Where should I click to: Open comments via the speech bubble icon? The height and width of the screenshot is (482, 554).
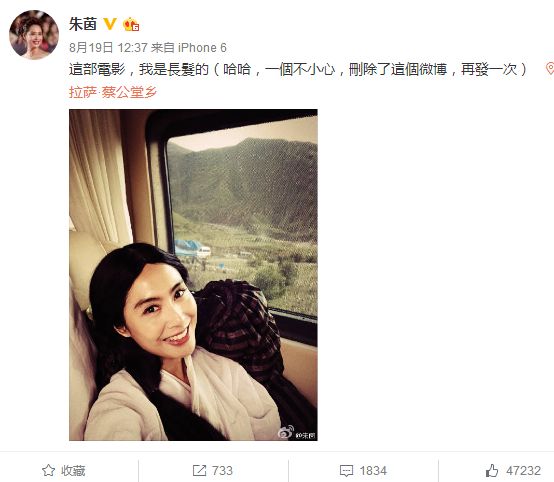[346, 471]
